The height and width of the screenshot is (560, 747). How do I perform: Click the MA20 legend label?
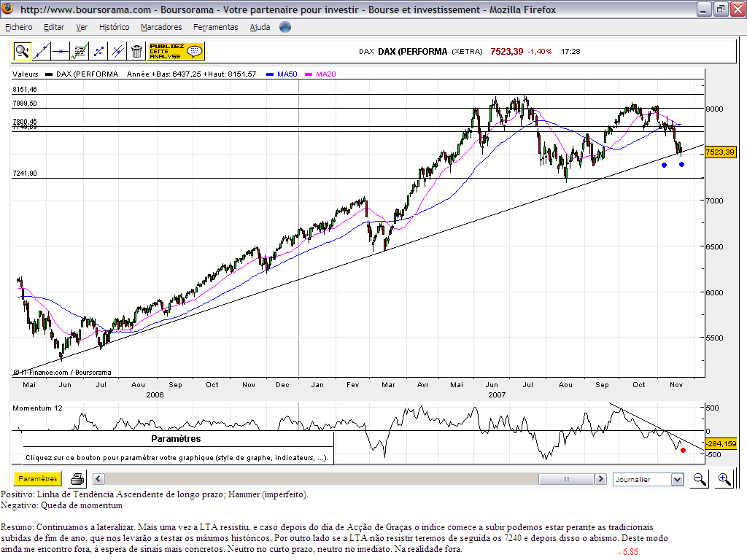326,74
